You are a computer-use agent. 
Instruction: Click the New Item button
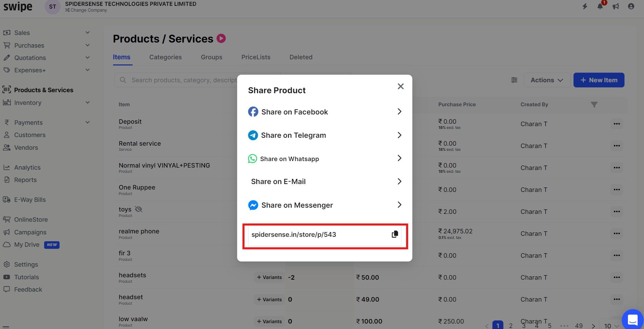click(x=599, y=80)
